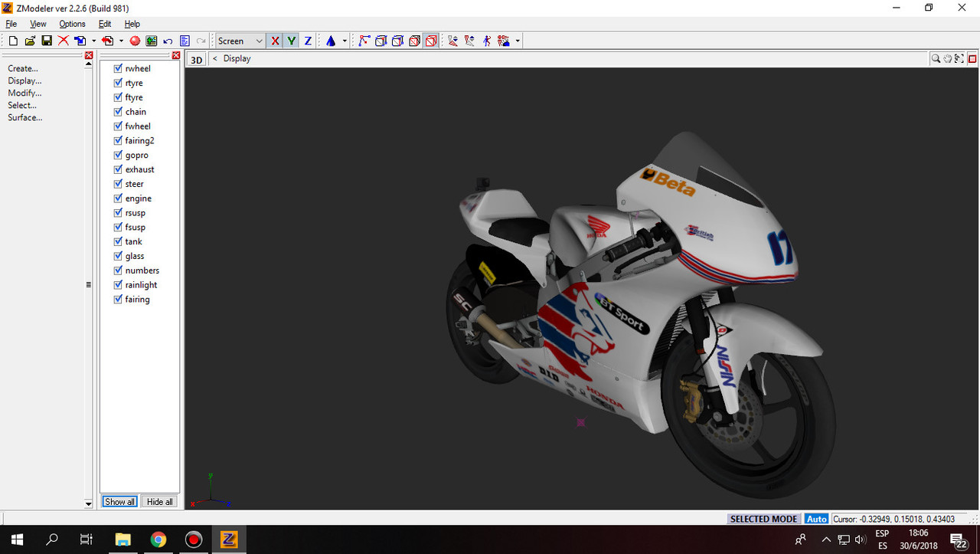The width and height of the screenshot is (980, 554).
Task: Open the viewport Display menu
Action: tap(237, 58)
